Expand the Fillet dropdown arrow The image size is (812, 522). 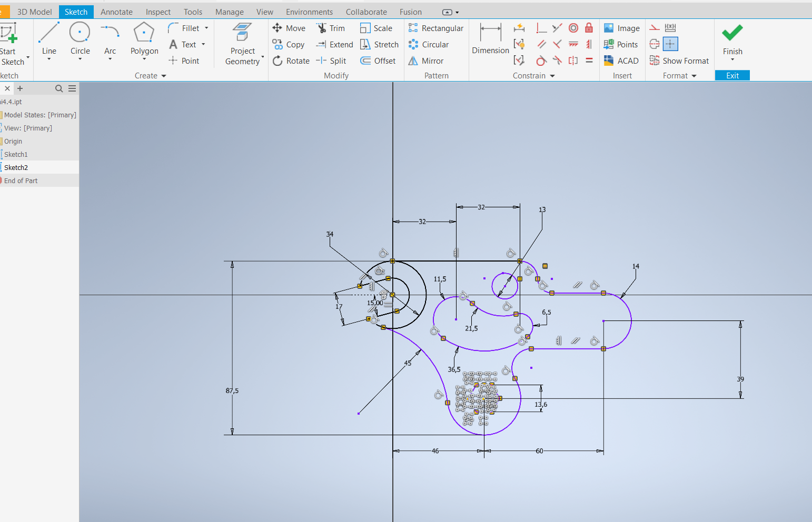point(206,28)
